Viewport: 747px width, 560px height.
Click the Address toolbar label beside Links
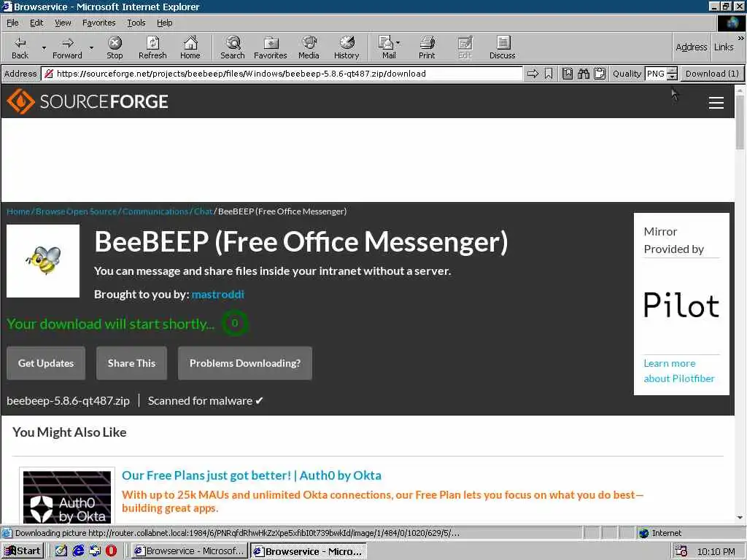click(x=692, y=47)
